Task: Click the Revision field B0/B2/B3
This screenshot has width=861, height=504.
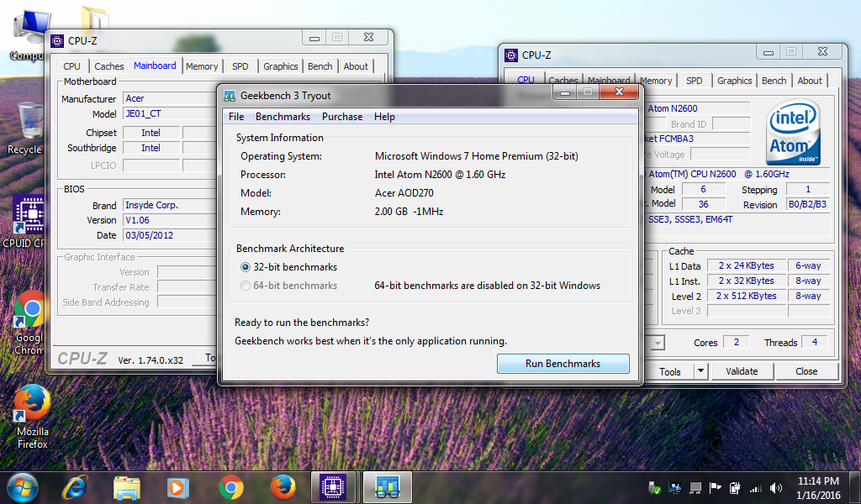Action: [807, 204]
